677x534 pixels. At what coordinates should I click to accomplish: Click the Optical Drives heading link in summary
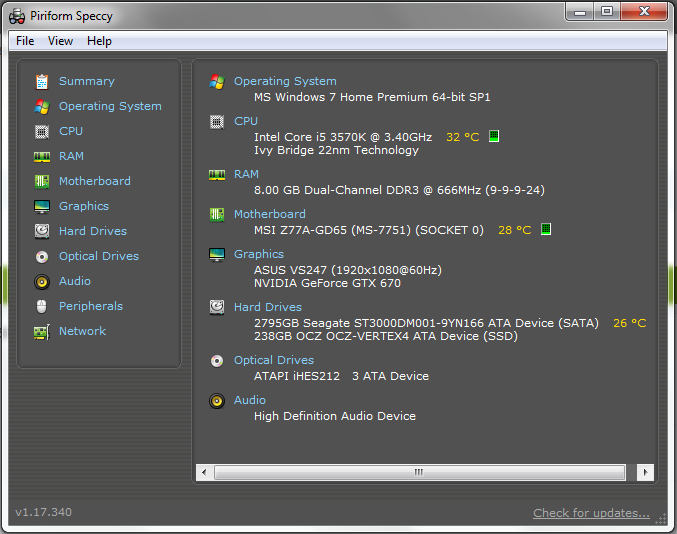pyautogui.click(x=274, y=360)
